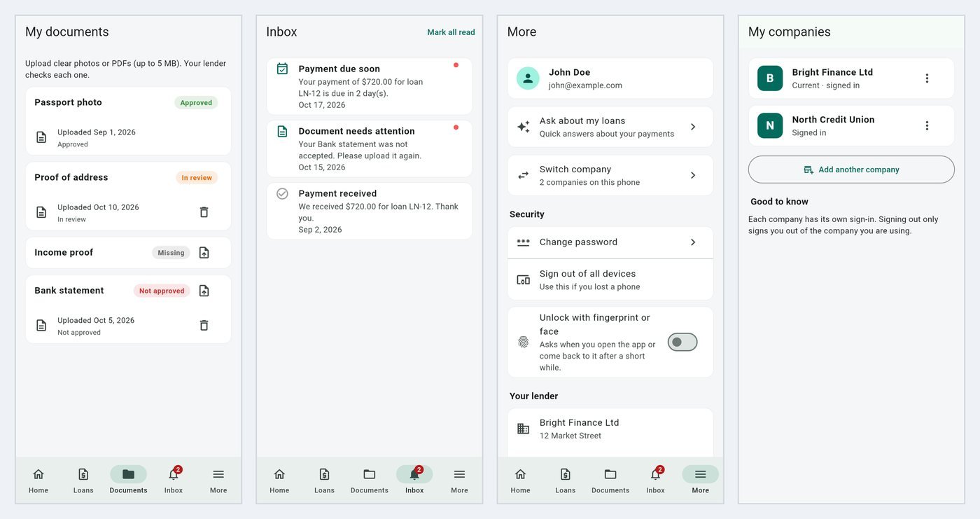Click the john@example.com email text
Viewport: 980px width, 519px height.
585,85
